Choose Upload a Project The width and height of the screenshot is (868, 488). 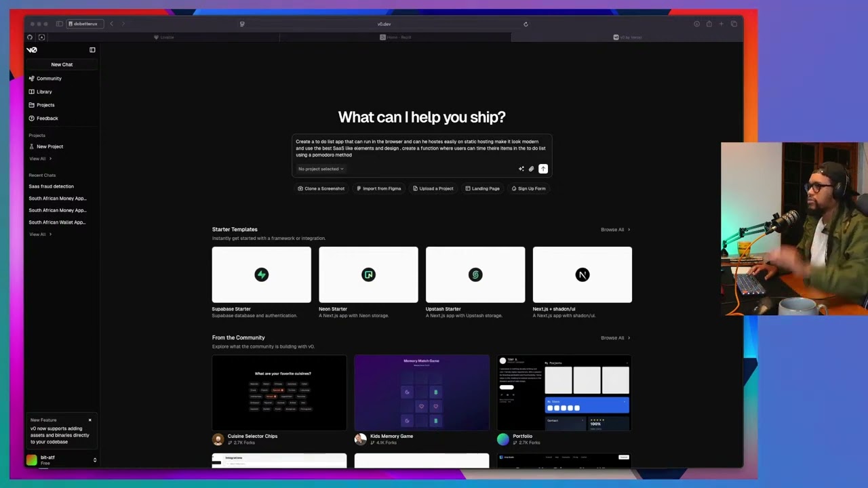(433, 188)
